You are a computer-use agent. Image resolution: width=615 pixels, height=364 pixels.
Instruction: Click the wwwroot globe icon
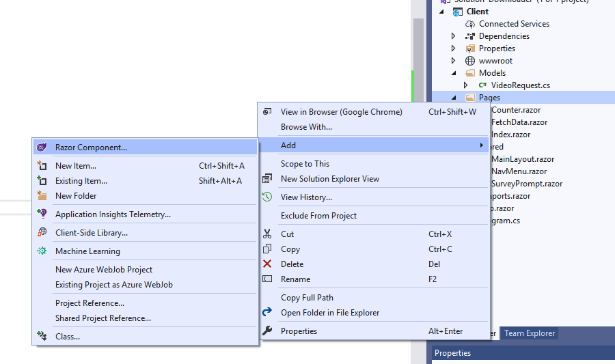pyautogui.click(x=470, y=61)
